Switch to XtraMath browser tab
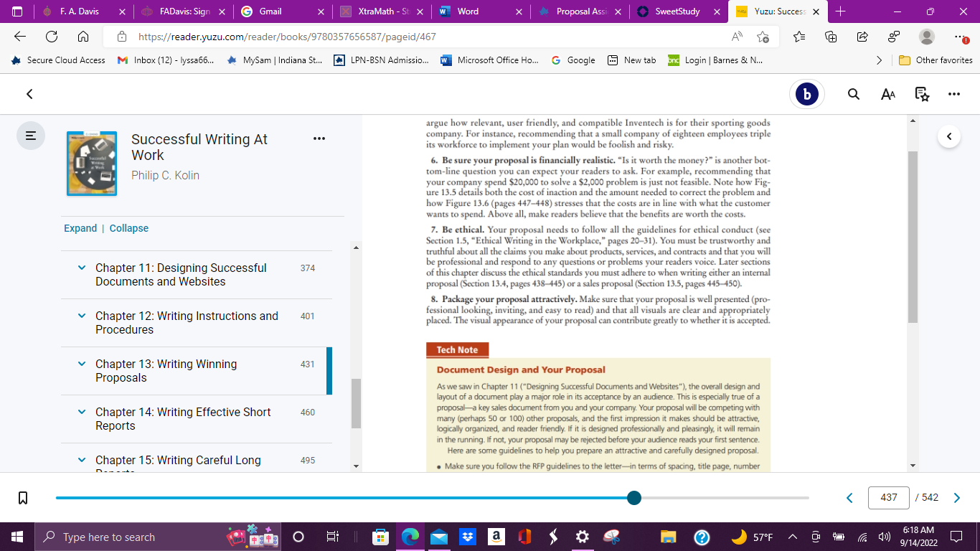 (381, 11)
